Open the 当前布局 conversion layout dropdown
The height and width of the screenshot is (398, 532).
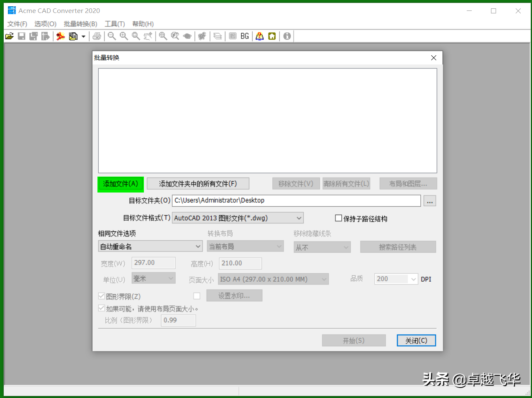246,247
